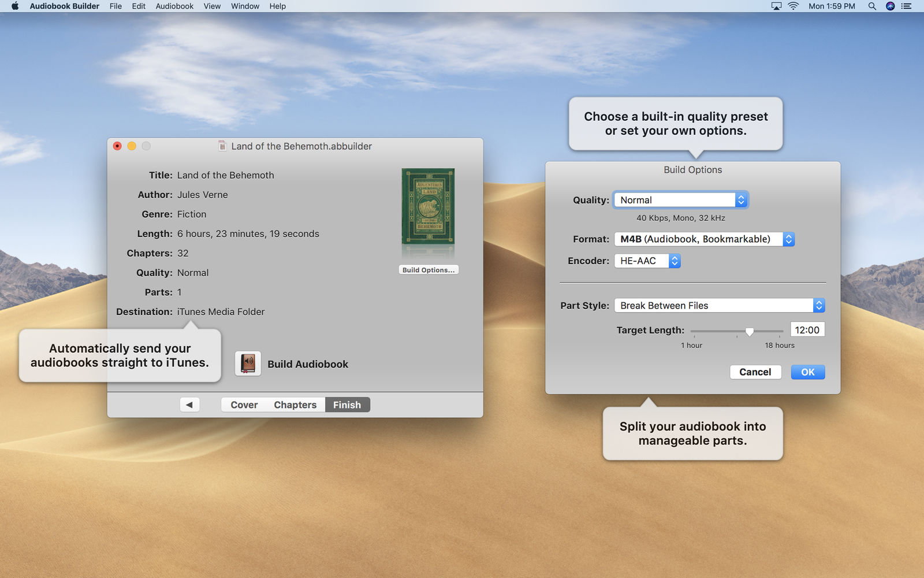Select the Finish tab
924x578 pixels.
pos(347,405)
